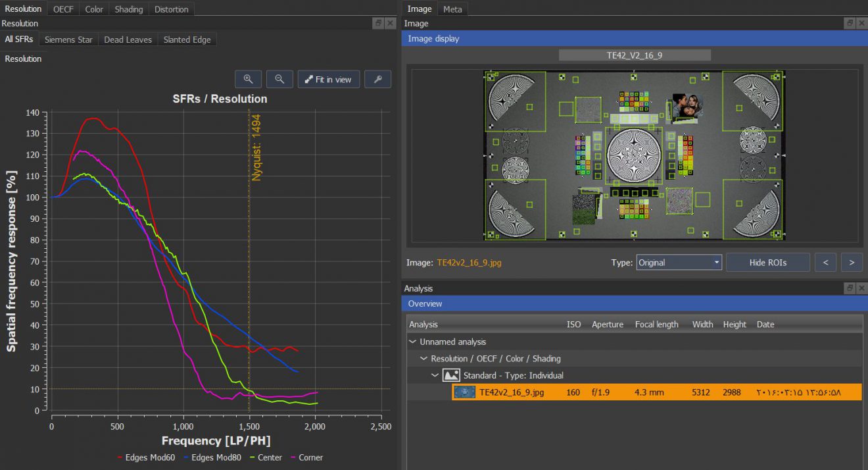Click the Fit in view button
The width and height of the screenshot is (868, 470).
pos(327,79)
